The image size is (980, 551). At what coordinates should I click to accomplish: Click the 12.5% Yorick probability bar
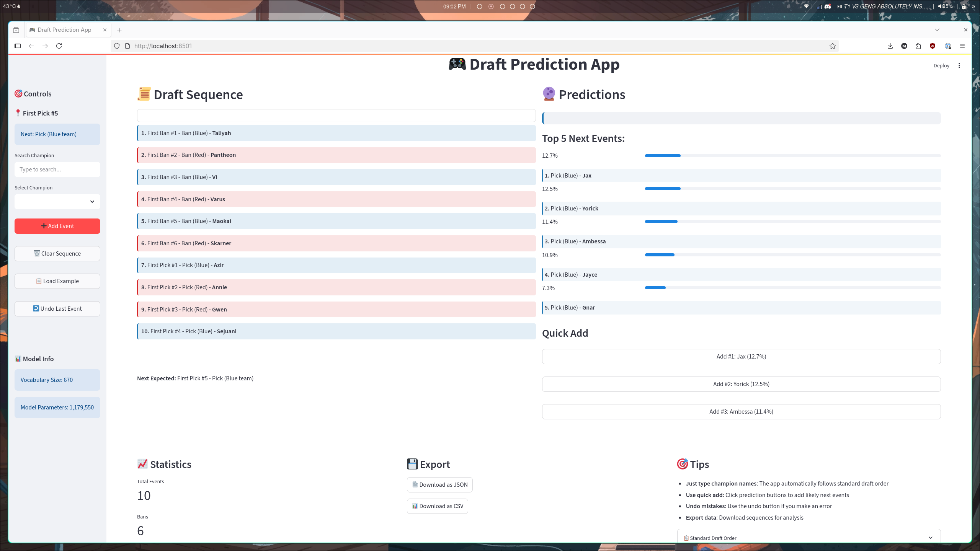coord(792,189)
